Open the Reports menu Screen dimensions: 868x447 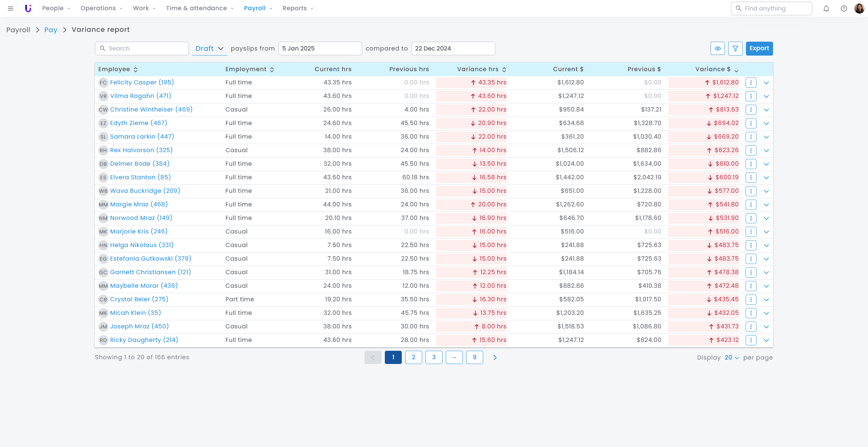click(298, 8)
